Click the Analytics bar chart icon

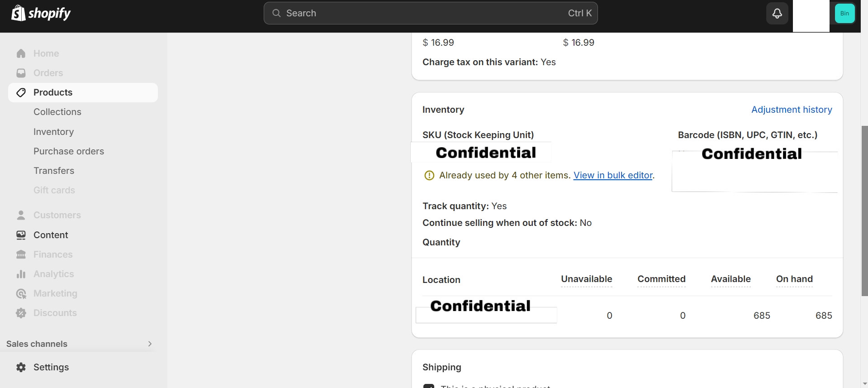(21, 274)
